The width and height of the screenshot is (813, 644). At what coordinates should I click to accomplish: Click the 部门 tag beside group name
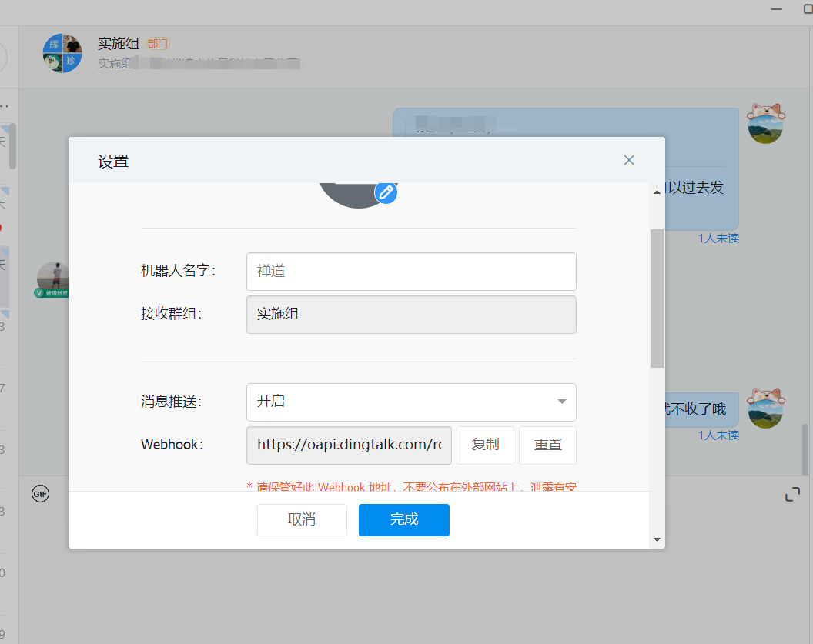coord(158,44)
